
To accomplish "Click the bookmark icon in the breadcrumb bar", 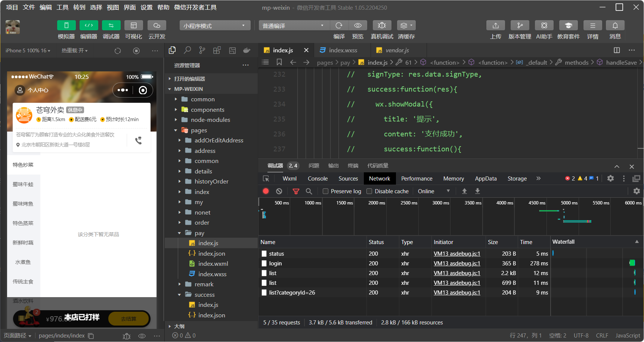I will (x=279, y=62).
